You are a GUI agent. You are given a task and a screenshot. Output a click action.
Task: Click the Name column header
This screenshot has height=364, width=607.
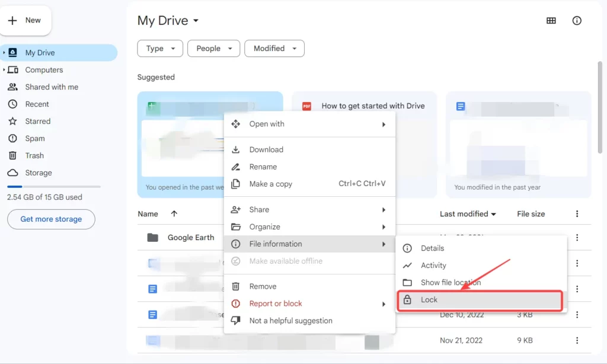[x=148, y=214]
